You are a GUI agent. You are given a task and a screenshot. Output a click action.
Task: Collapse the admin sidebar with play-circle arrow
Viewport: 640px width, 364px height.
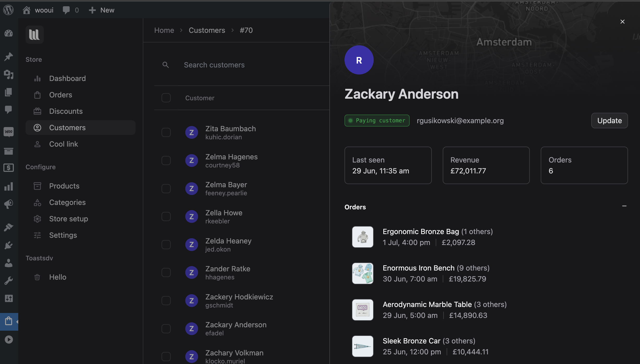click(x=9, y=339)
